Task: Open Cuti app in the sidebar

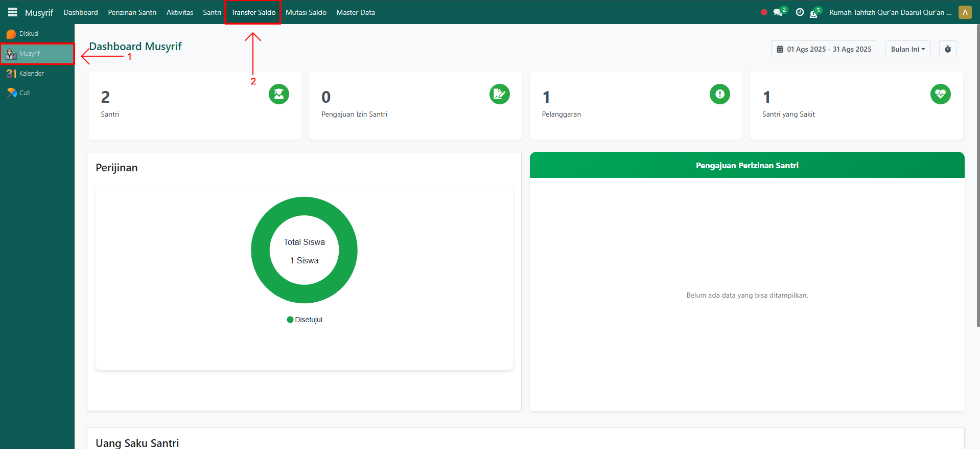Action: click(x=25, y=93)
